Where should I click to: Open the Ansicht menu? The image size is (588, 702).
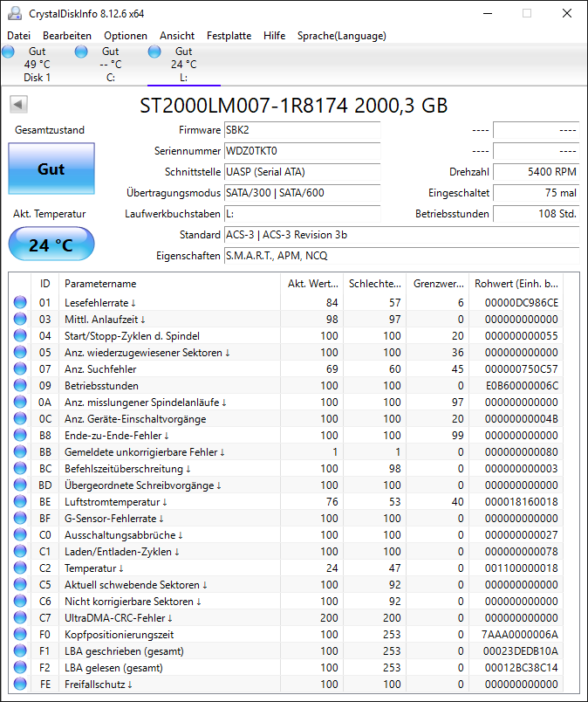[x=177, y=36]
